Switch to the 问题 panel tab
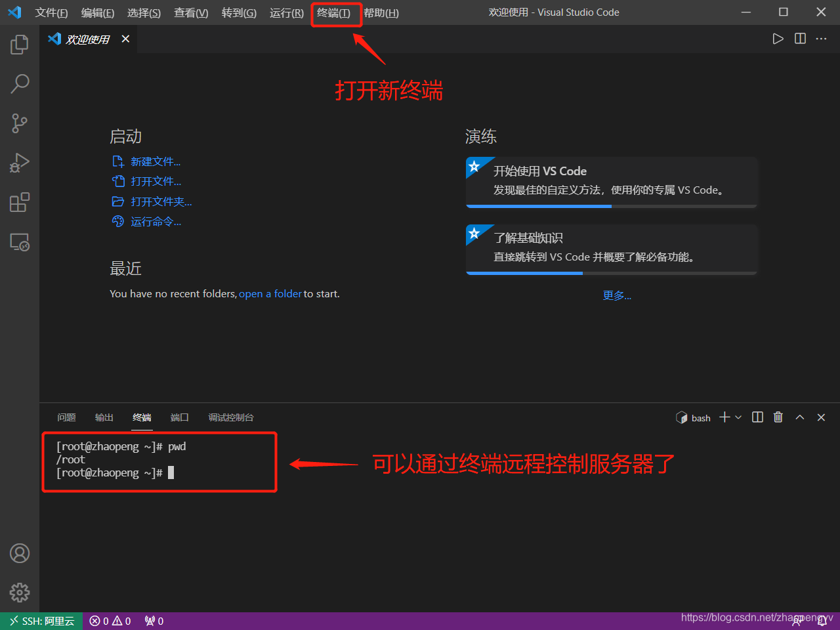This screenshot has height=630, width=840. click(66, 417)
